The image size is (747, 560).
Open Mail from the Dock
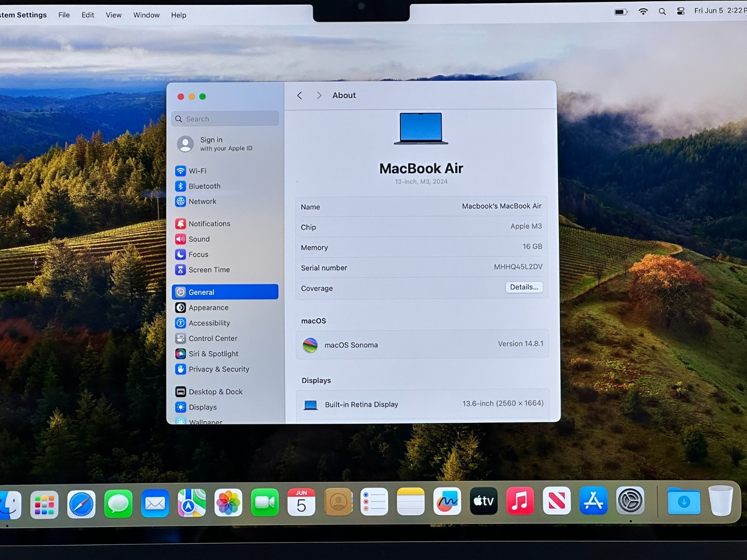(x=155, y=504)
